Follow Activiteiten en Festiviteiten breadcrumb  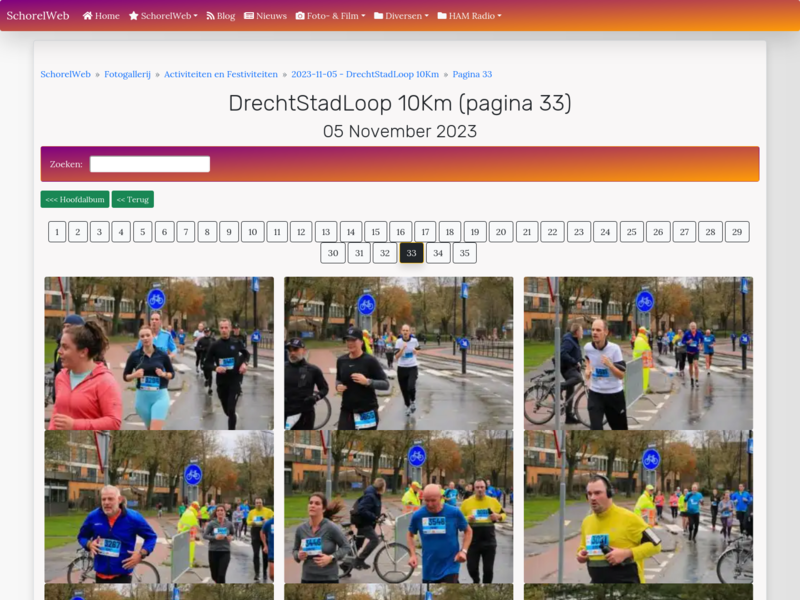tap(221, 74)
